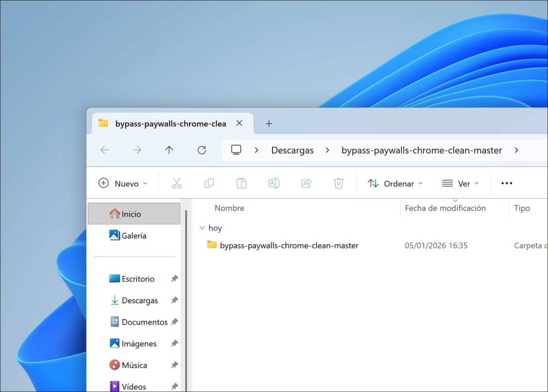Viewport: 548px width, 392px height.
Task: Sort by the Nombre column header
Action: 230,208
